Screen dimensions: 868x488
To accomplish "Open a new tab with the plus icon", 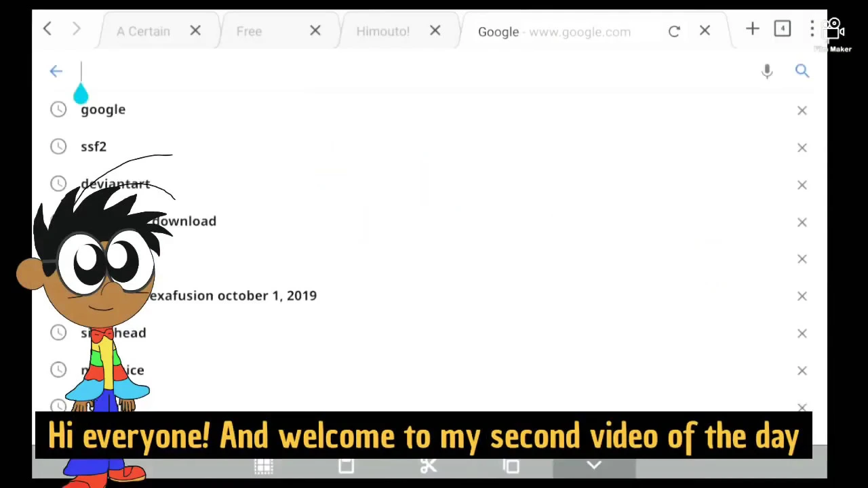I will (x=752, y=28).
